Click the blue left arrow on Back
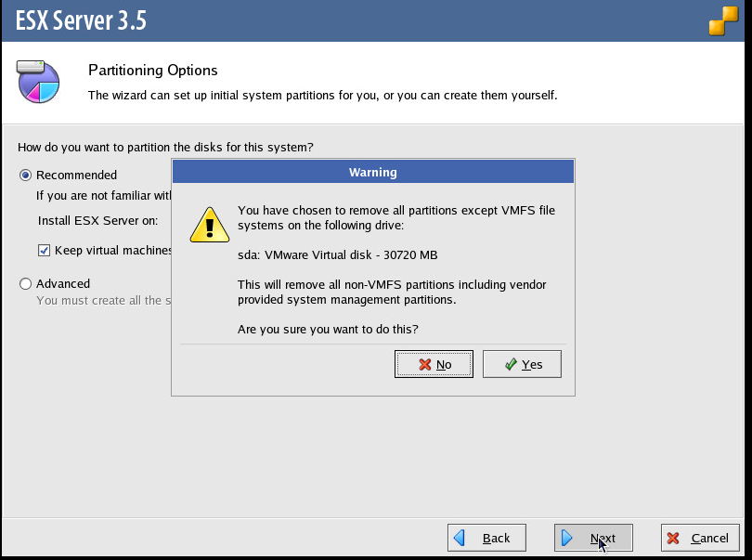This screenshot has height=560, width=752. [x=459, y=538]
